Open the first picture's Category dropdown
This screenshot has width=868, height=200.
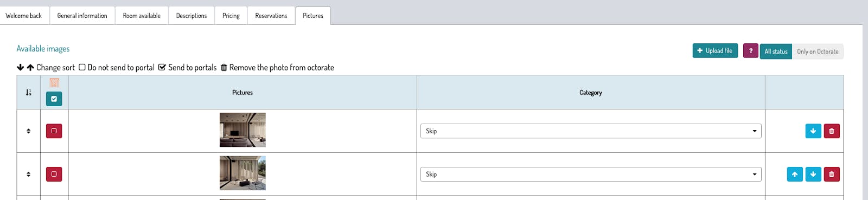pos(591,131)
